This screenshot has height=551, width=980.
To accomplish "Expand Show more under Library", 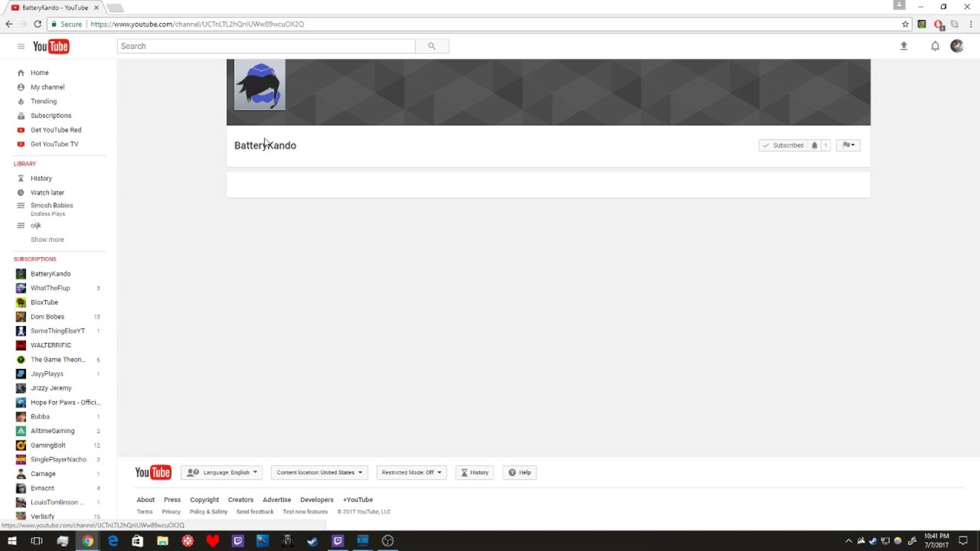I will [x=47, y=240].
